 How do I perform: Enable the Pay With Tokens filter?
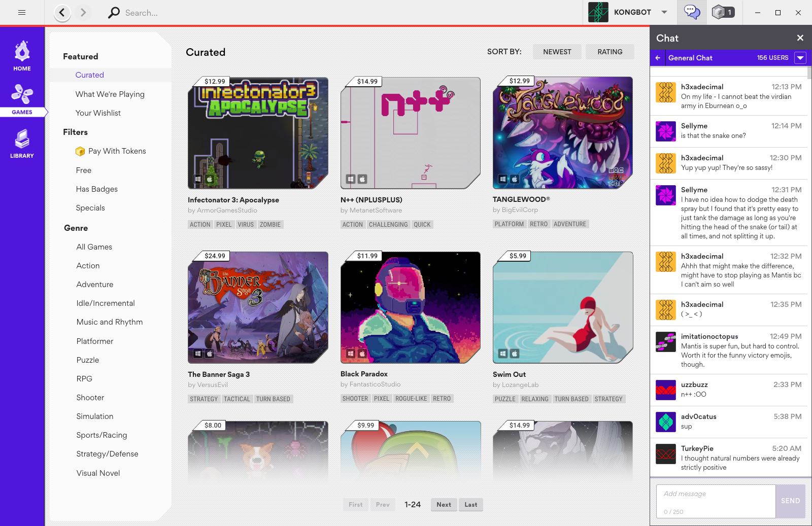117,151
